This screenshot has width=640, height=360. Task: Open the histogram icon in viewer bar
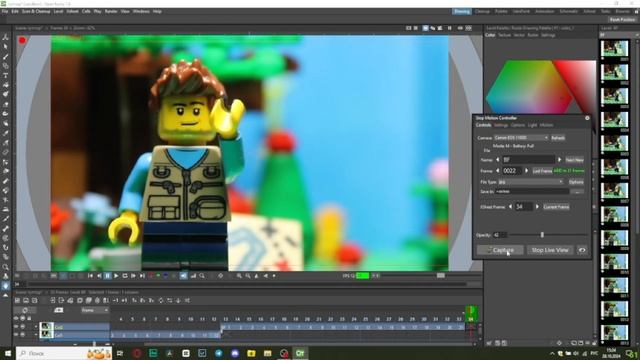coord(193,276)
